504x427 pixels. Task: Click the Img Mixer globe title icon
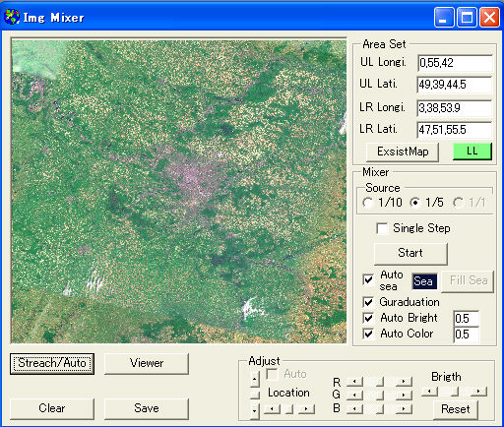point(12,17)
